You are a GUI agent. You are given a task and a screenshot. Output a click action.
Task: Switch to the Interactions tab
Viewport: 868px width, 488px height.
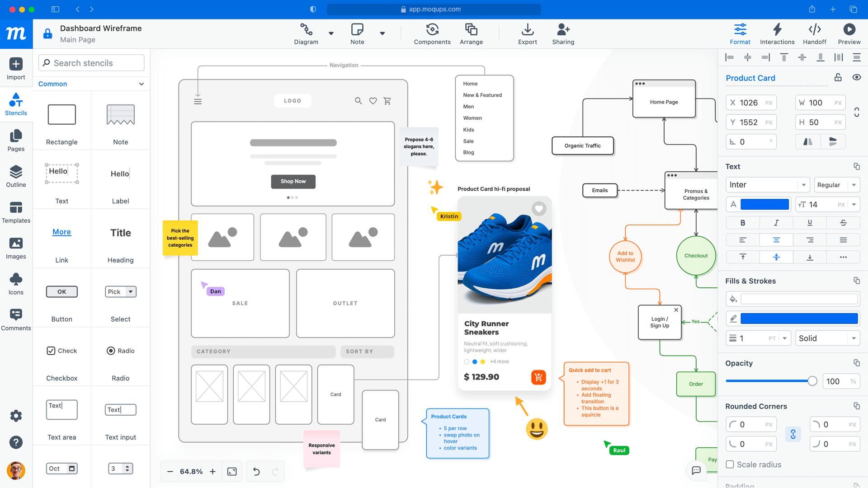777,34
